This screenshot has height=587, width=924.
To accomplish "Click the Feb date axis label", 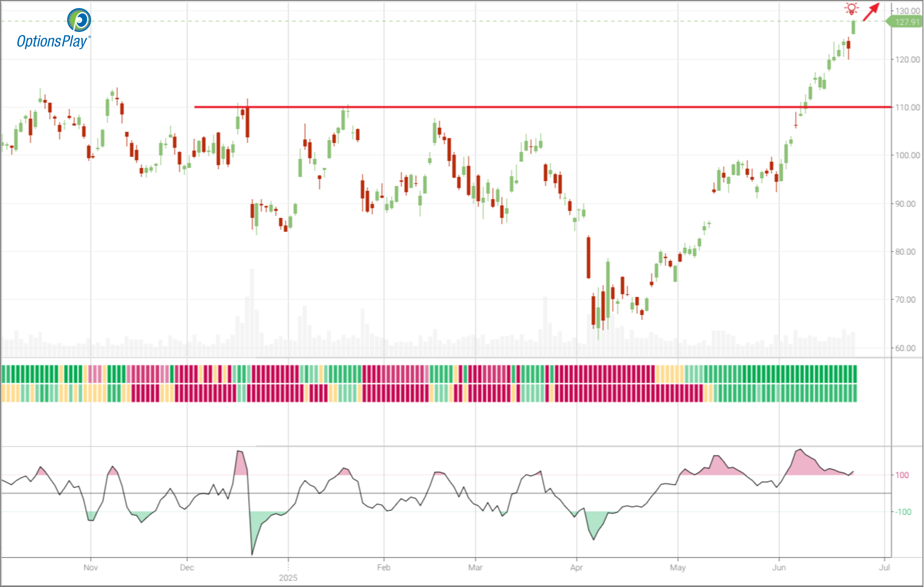I will point(384,568).
